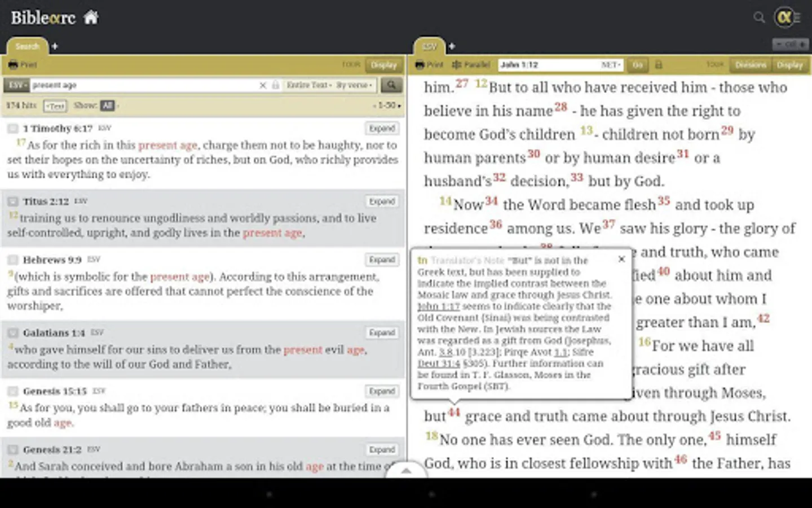Open footnote 28 after 'his name'
Image resolution: width=812 pixels, height=508 pixels.
tap(561, 106)
